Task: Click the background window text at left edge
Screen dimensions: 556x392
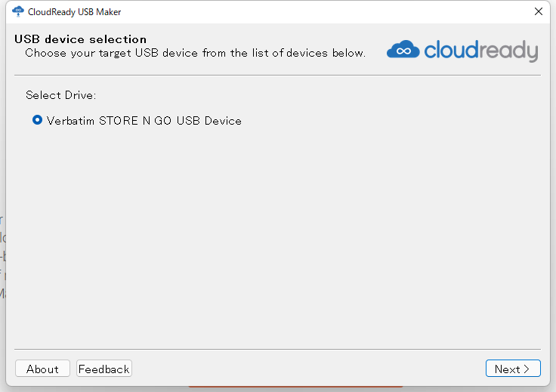Action: [x=2, y=257]
